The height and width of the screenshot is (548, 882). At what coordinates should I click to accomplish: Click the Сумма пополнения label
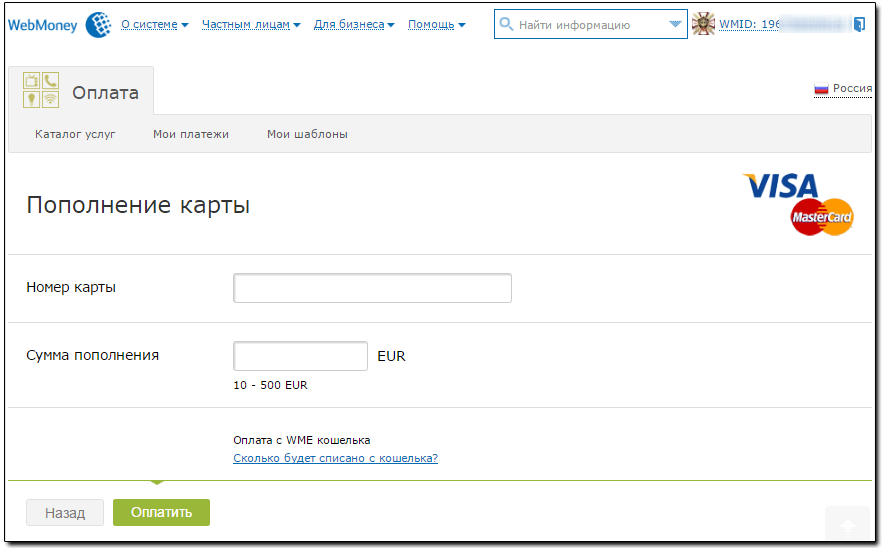pyautogui.click(x=92, y=355)
